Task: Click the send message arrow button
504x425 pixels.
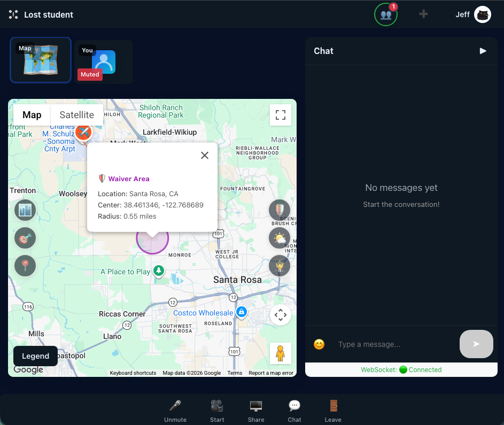Action: [x=476, y=344]
